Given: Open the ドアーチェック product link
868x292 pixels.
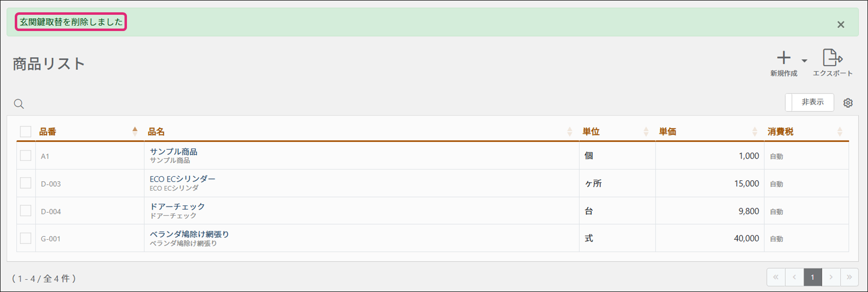Looking at the screenshot, I should (x=177, y=207).
